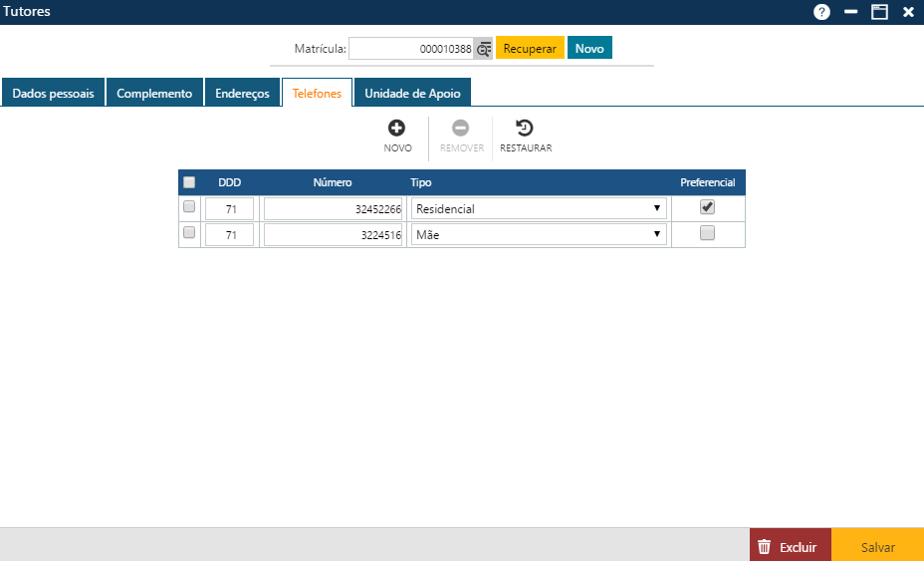Select the row checkbox for number 32452266
924x563 pixels.
(189, 207)
